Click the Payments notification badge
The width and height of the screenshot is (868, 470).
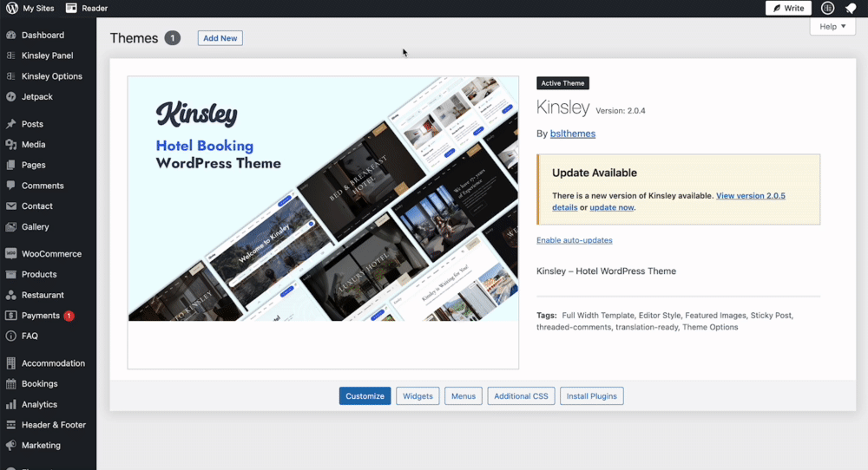[x=69, y=316]
